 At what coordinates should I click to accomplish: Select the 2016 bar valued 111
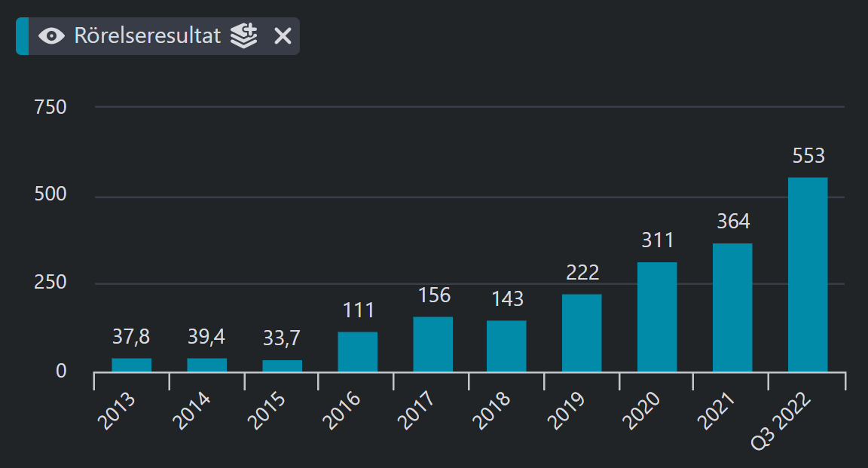(358, 352)
